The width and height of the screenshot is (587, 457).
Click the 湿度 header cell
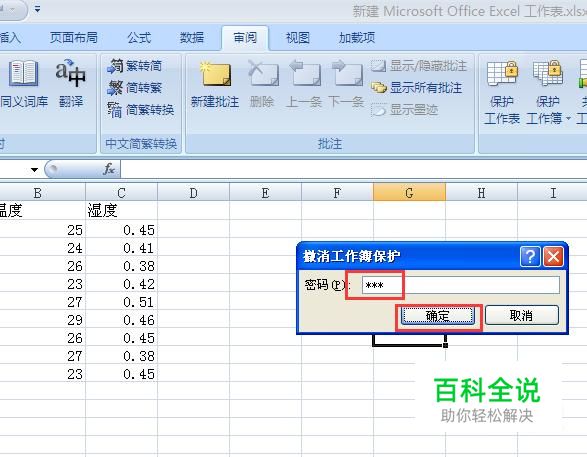coord(121,210)
